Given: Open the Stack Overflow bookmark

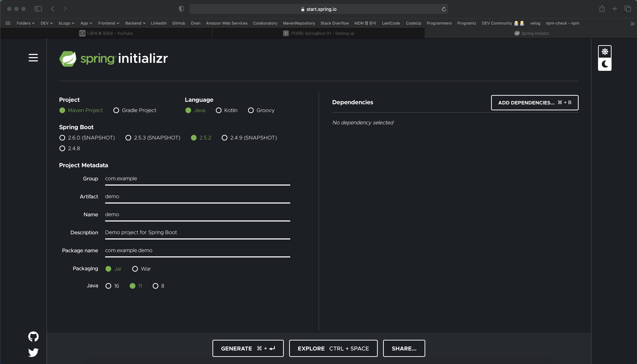Looking at the screenshot, I should [335, 23].
